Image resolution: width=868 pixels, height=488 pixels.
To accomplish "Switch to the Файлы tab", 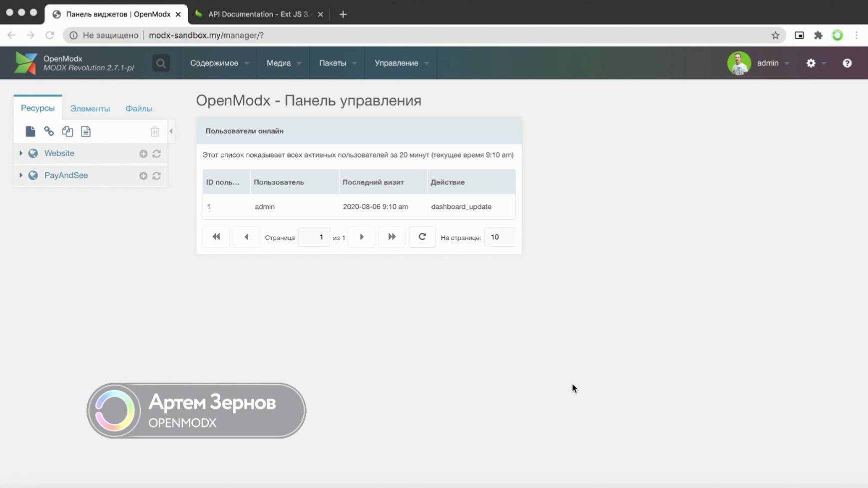I will 139,108.
